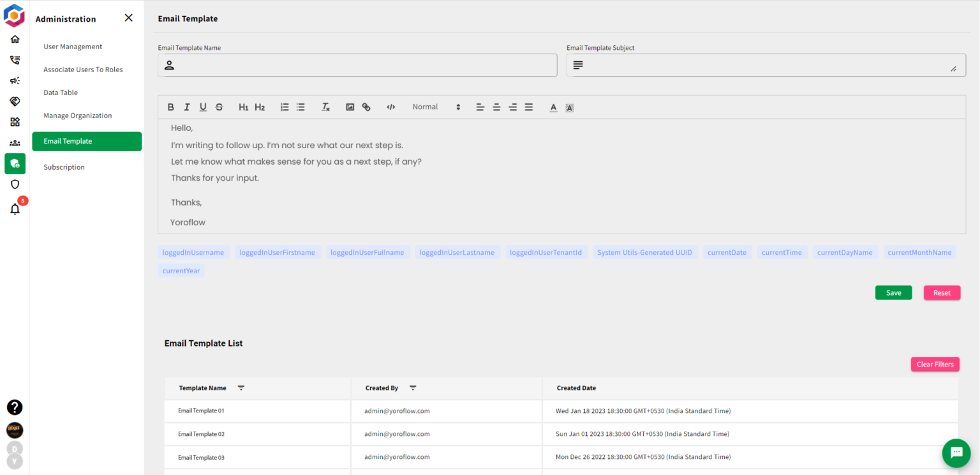Open the text color picker
The height and width of the screenshot is (475, 980).
pos(553,107)
